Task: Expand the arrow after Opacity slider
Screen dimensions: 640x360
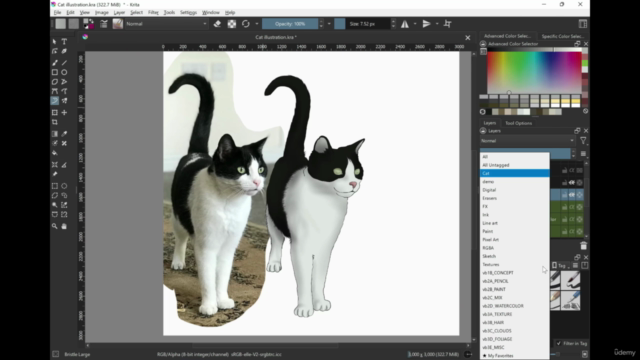Action: [329, 24]
